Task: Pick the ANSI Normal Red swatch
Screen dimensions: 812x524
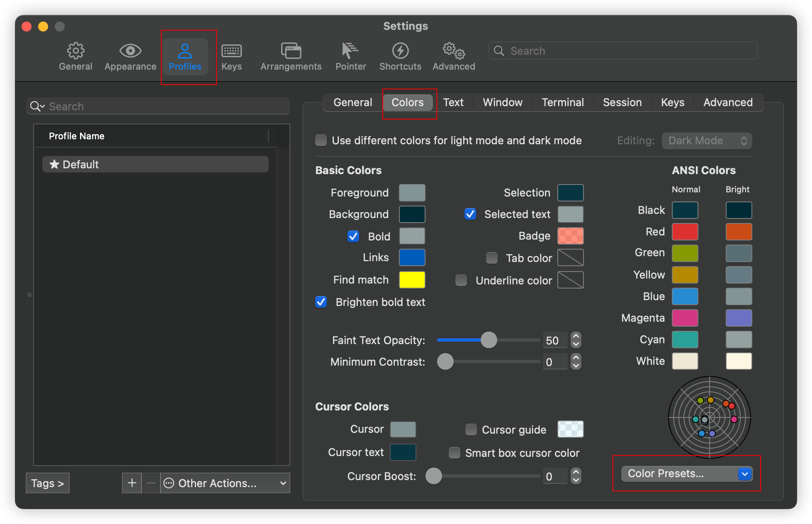Action: point(685,232)
